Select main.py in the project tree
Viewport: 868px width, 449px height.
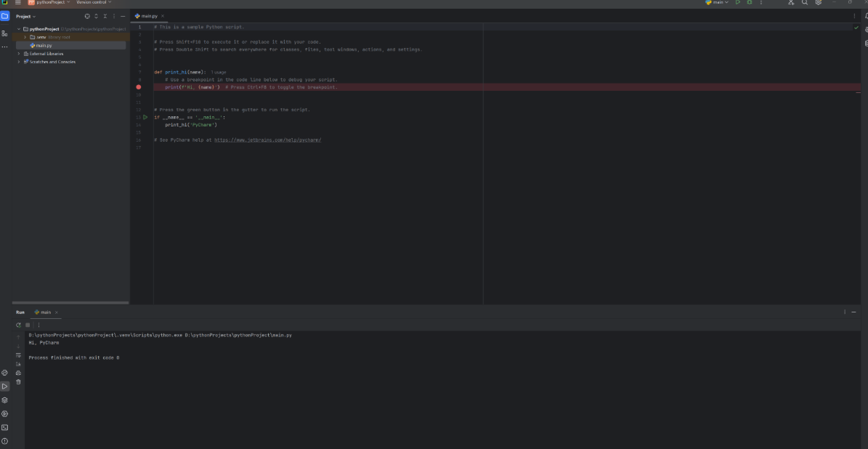coord(44,45)
